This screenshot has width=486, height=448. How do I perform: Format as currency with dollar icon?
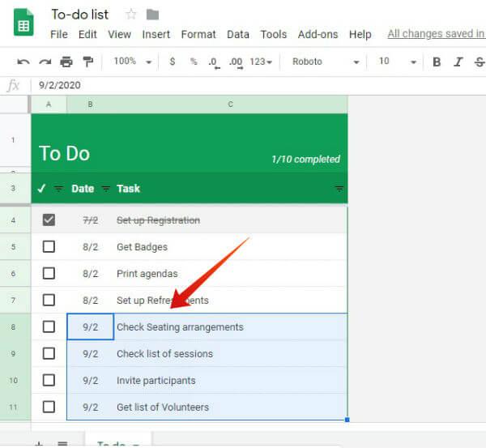[x=173, y=62]
